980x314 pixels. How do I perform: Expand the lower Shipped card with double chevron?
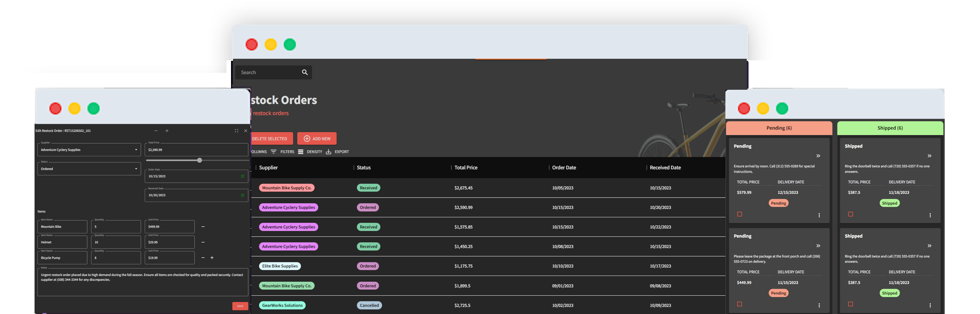(x=929, y=246)
